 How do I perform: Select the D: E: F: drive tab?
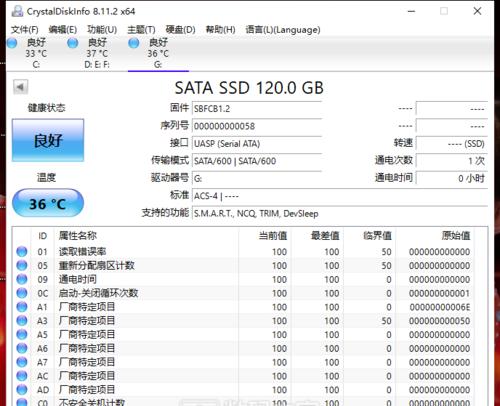coord(97,53)
